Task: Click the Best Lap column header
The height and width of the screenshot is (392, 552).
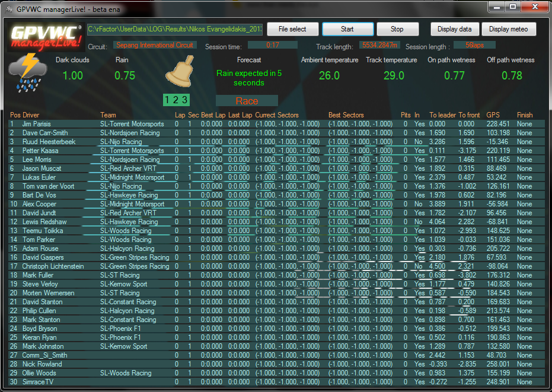Action: click(213, 115)
